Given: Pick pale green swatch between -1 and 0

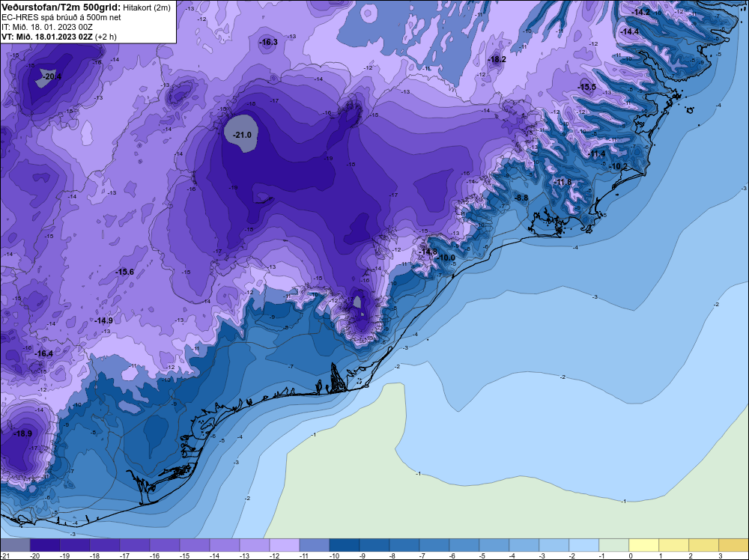Looking at the screenshot, I should point(614,545).
